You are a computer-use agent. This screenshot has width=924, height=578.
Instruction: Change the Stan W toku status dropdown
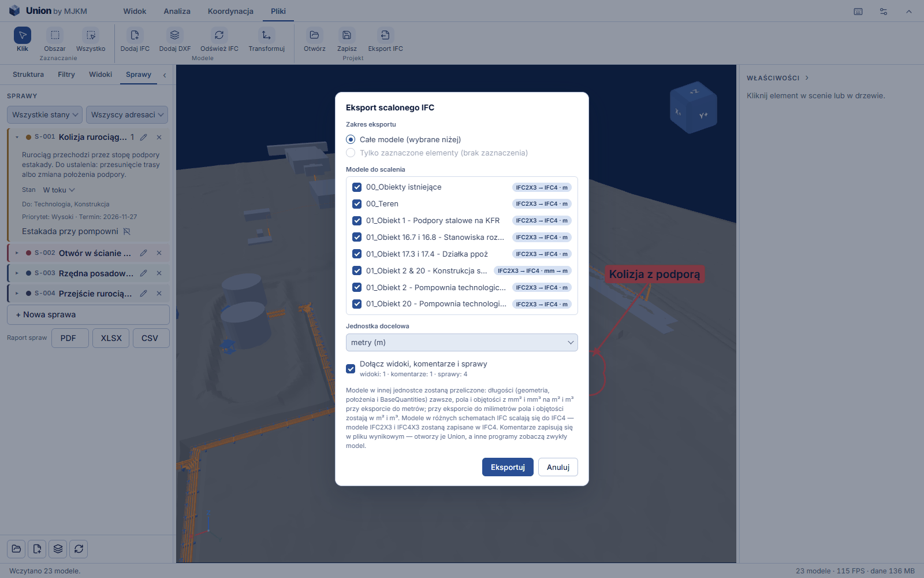click(59, 190)
